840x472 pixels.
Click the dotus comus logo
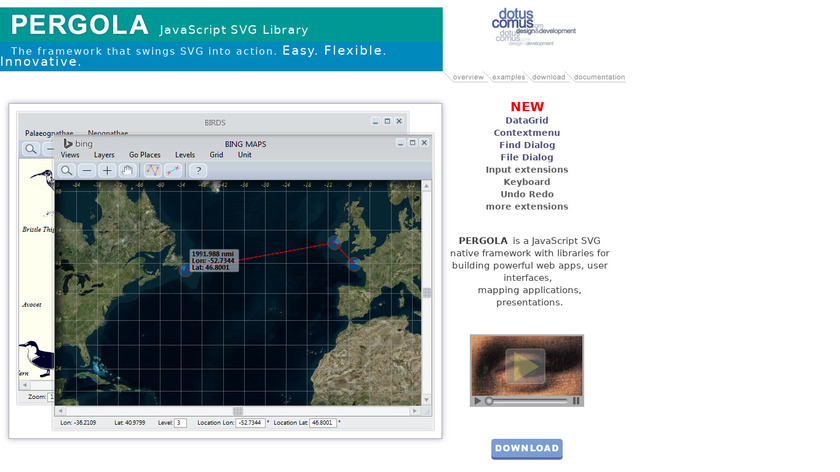pos(533,27)
